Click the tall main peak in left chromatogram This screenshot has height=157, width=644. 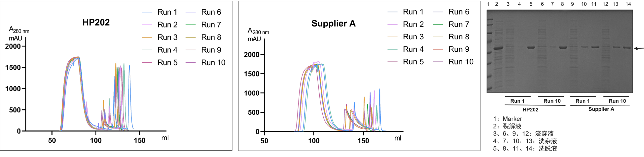(x=74, y=59)
